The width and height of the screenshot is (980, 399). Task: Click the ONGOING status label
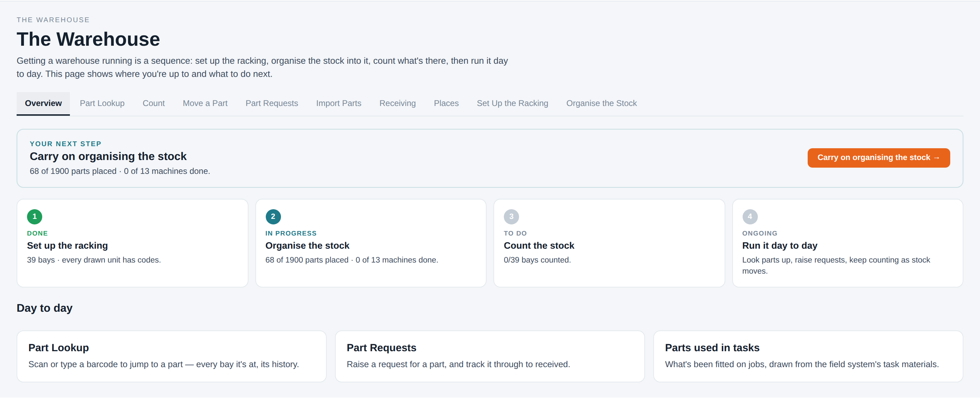pos(760,233)
